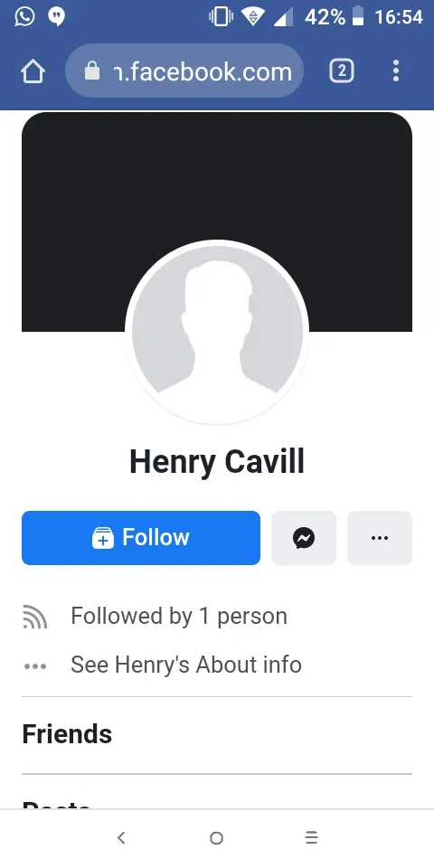Open the profile more options ellipsis button
The image size is (434, 868).
point(380,537)
